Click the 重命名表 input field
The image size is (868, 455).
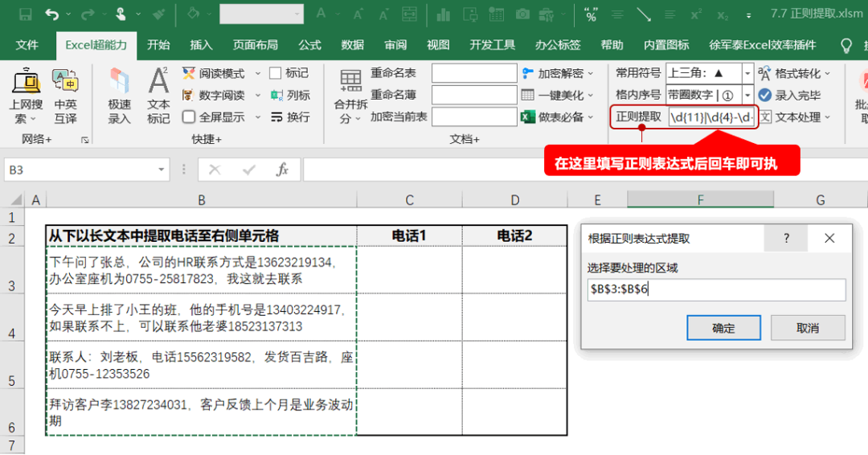point(474,73)
